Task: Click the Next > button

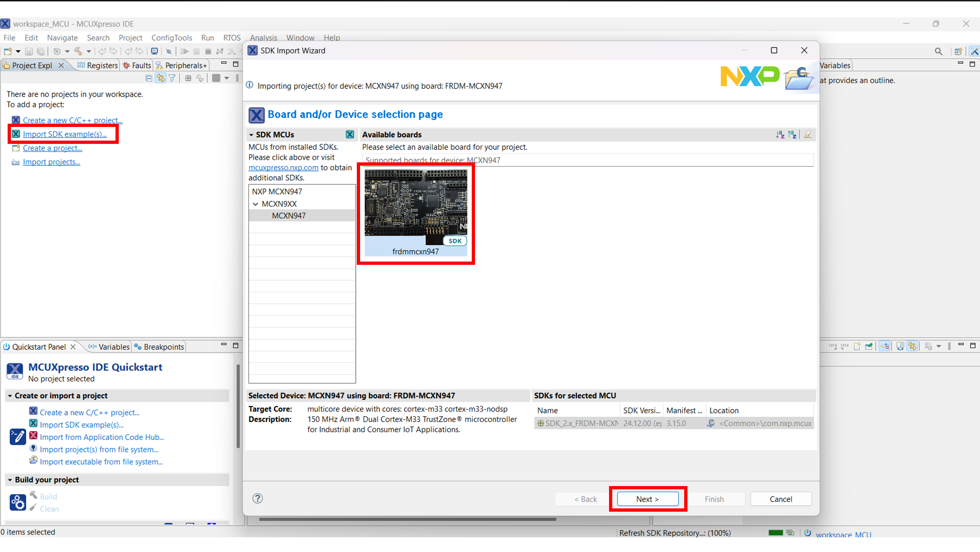Action: 647,499
